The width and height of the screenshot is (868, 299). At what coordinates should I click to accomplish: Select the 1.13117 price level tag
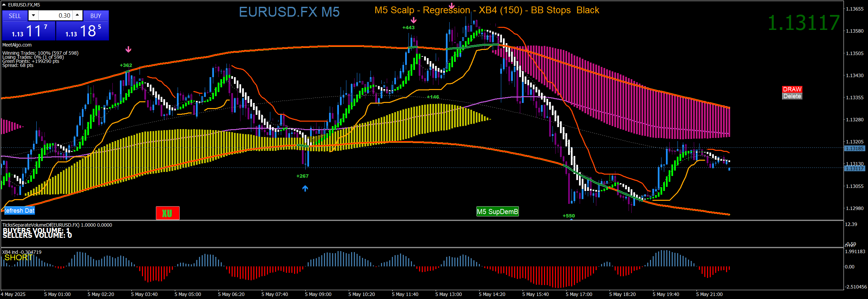(x=854, y=169)
